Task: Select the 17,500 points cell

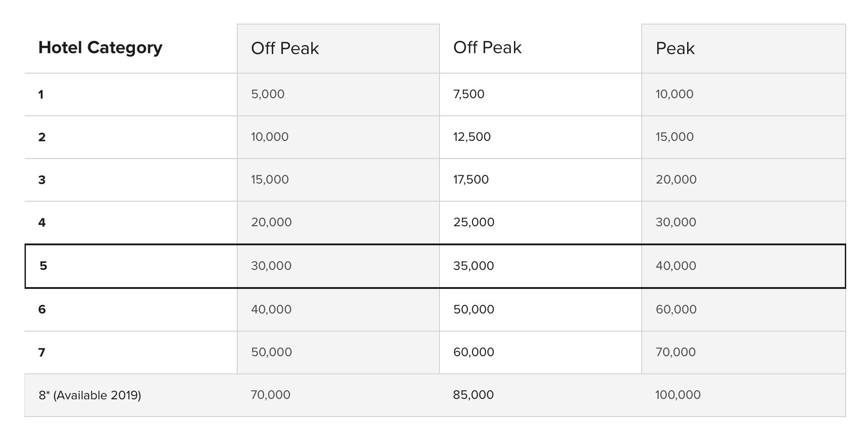Action: (x=471, y=179)
